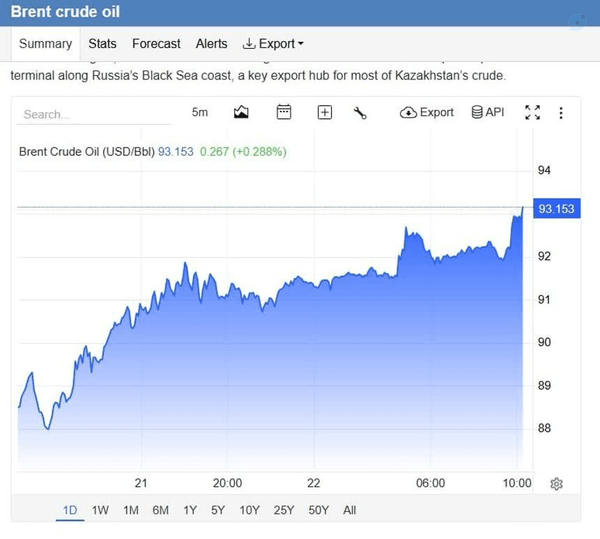Open the three-dot more options menu
600x539 pixels.
[x=561, y=113]
